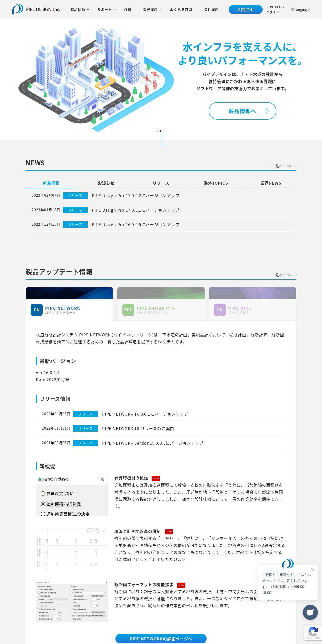Viewport: 322px width, 644px height.
Task: Click the isometric city illustration
Action: pyautogui.click(x=96, y=79)
